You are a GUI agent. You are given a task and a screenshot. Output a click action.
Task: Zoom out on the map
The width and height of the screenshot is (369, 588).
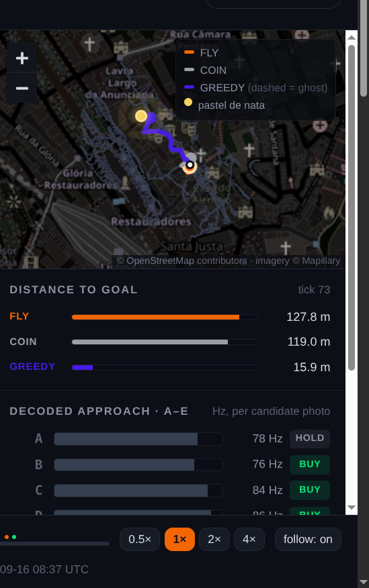[22, 88]
